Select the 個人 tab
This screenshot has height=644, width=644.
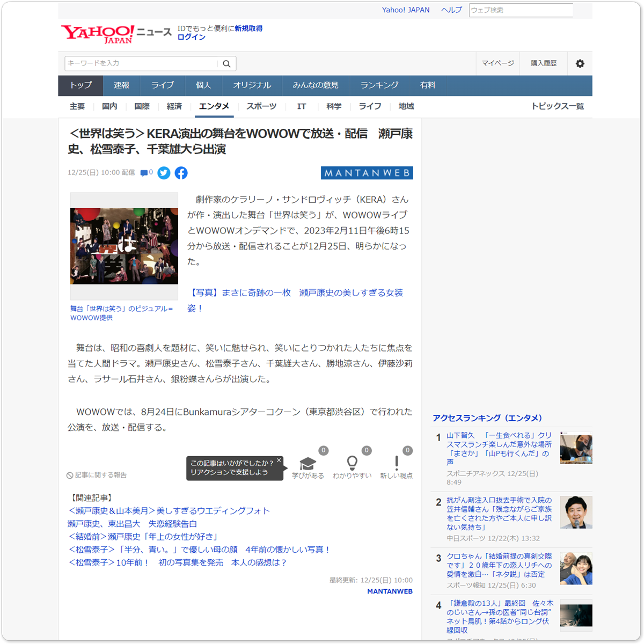(x=203, y=85)
